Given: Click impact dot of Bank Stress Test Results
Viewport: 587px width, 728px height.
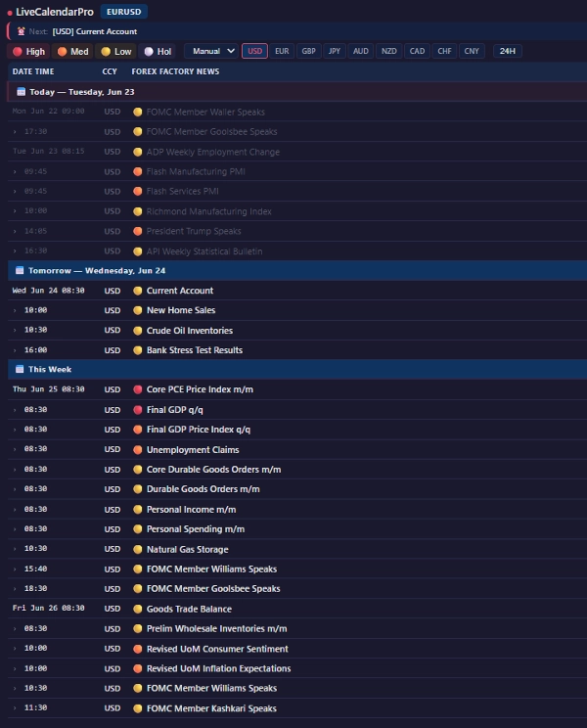Looking at the screenshot, I should pos(137,350).
